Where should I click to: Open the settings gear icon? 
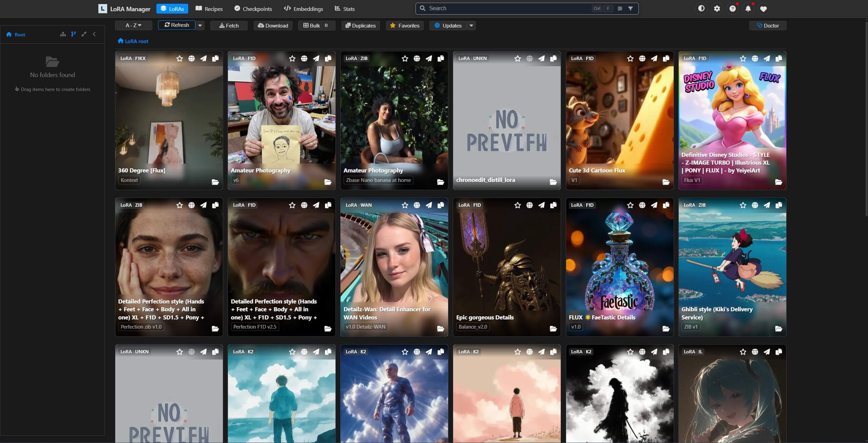click(717, 8)
